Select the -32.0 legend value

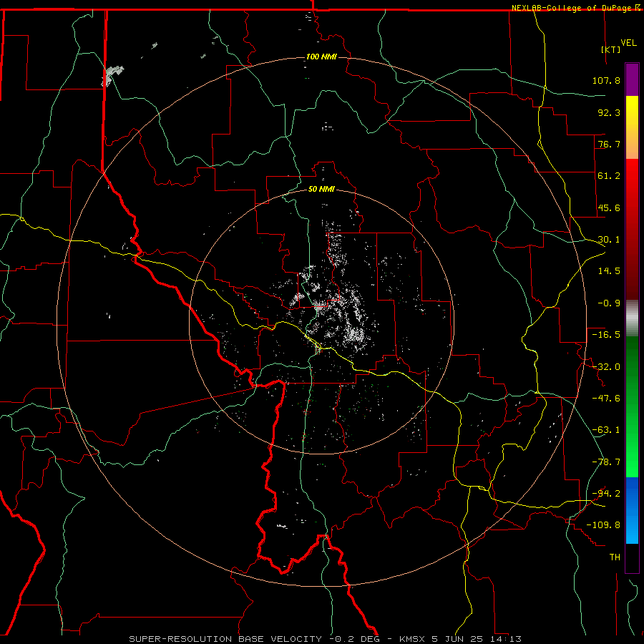tap(606, 367)
